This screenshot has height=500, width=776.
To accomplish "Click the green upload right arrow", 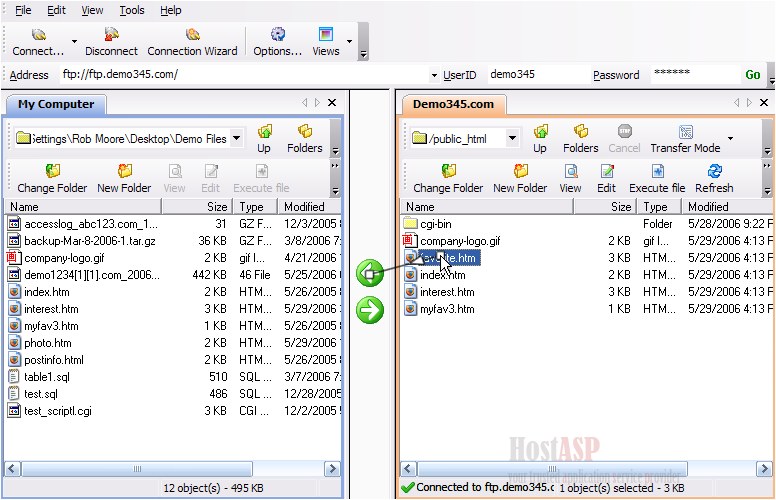I will tap(370, 310).
